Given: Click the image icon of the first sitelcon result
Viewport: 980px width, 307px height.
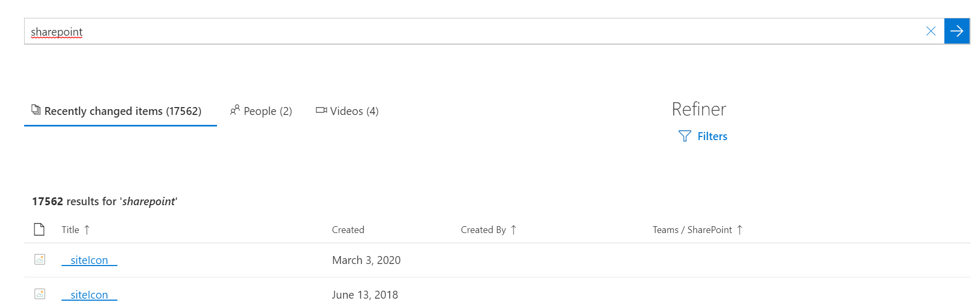Looking at the screenshot, I should [39, 259].
